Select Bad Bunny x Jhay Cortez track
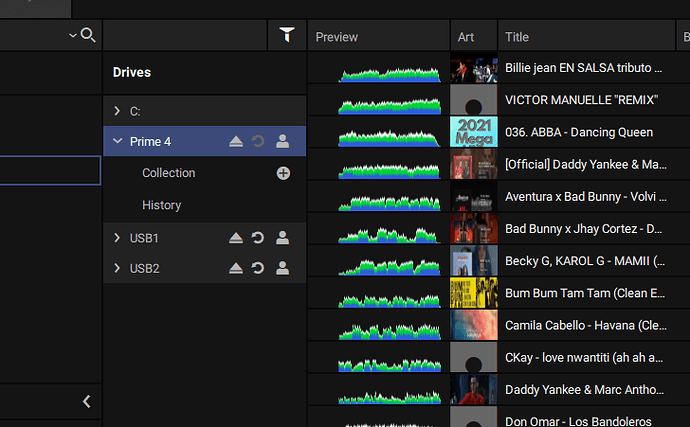The height and width of the screenshot is (427, 690). tap(584, 228)
